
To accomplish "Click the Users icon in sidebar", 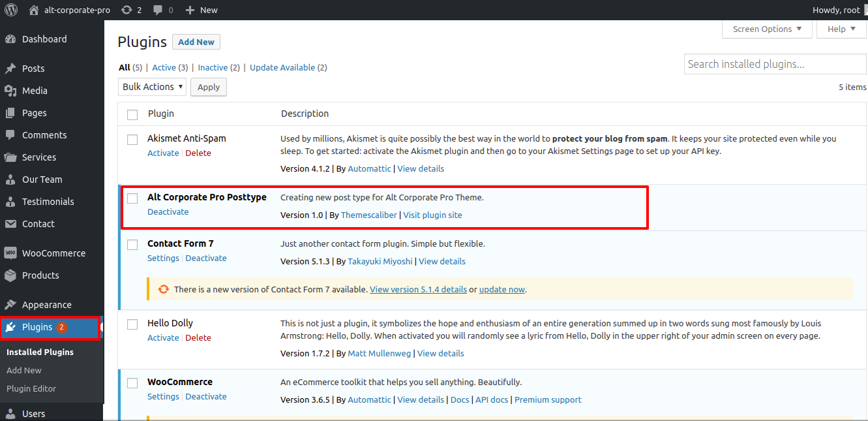I will 10,414.
